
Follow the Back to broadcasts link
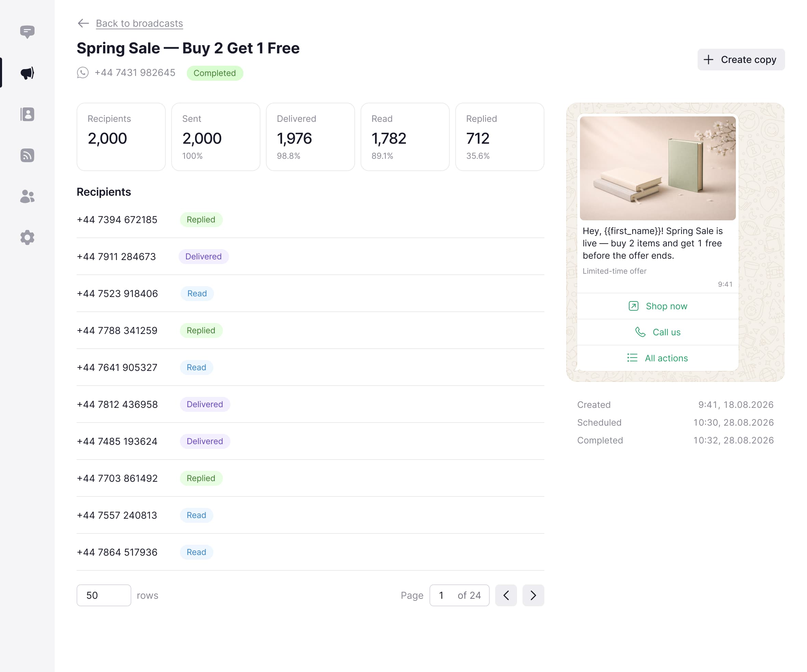point(140,24)
